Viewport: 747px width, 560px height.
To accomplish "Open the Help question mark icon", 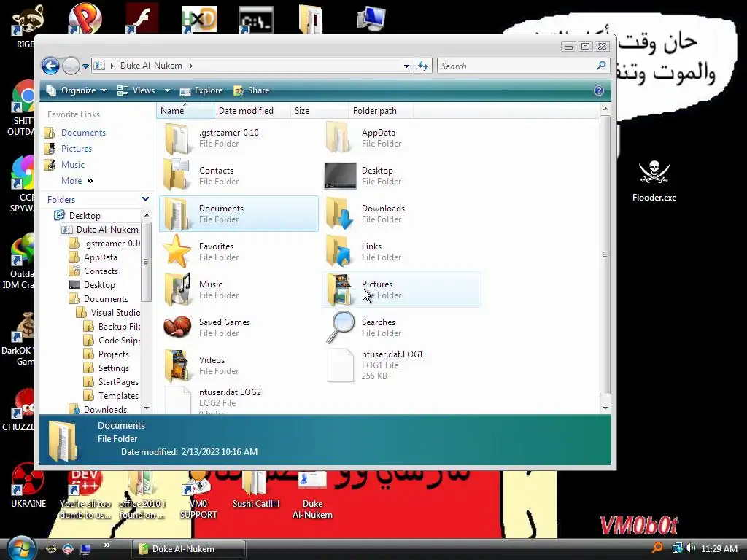I will pyautogui.click(x=599, y=90).
